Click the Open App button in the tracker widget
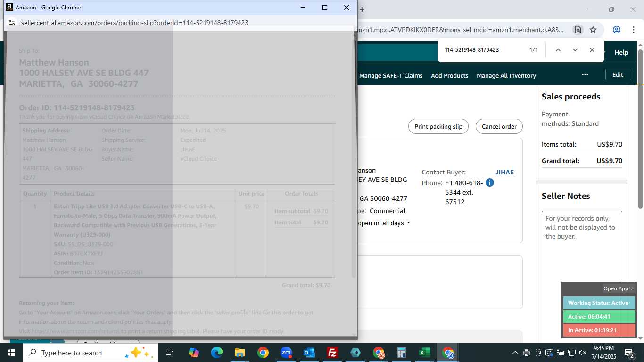This screenshot has height=362, width=644. [619, 288]
